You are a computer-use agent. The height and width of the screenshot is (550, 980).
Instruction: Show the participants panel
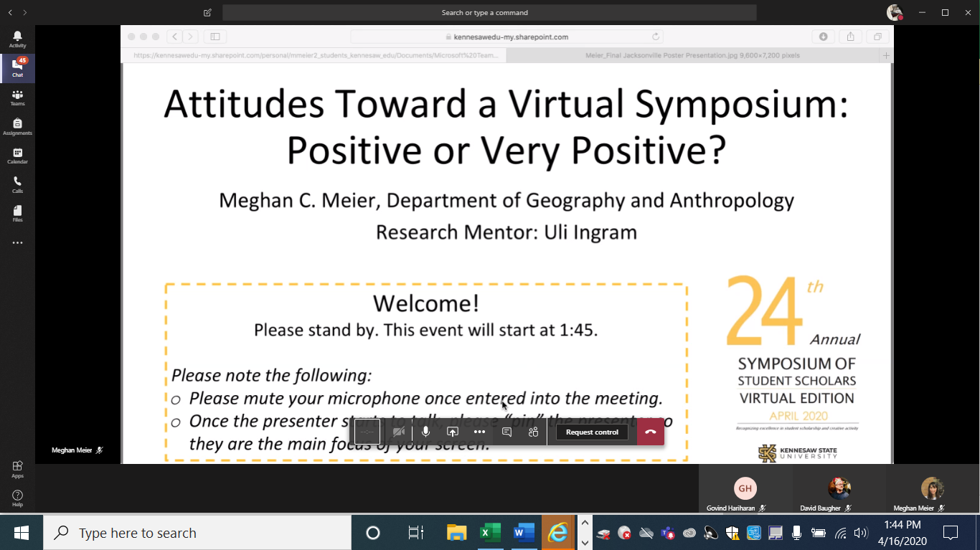click(533, 432)
